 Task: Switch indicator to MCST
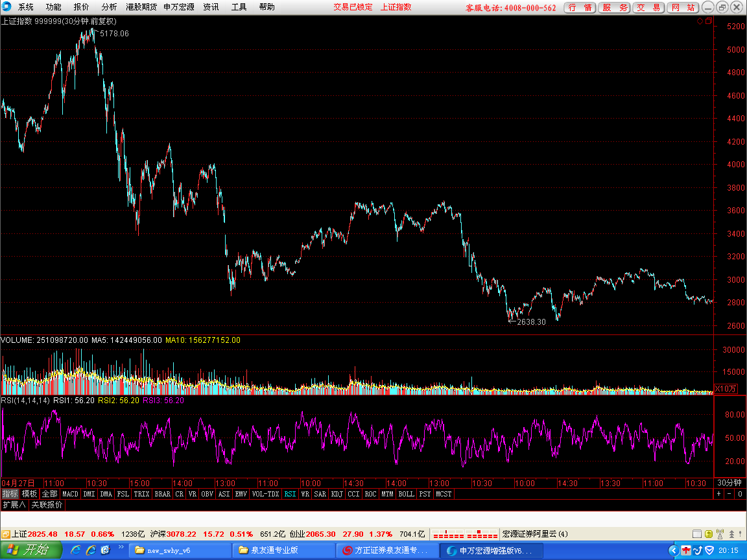(444, 494)
